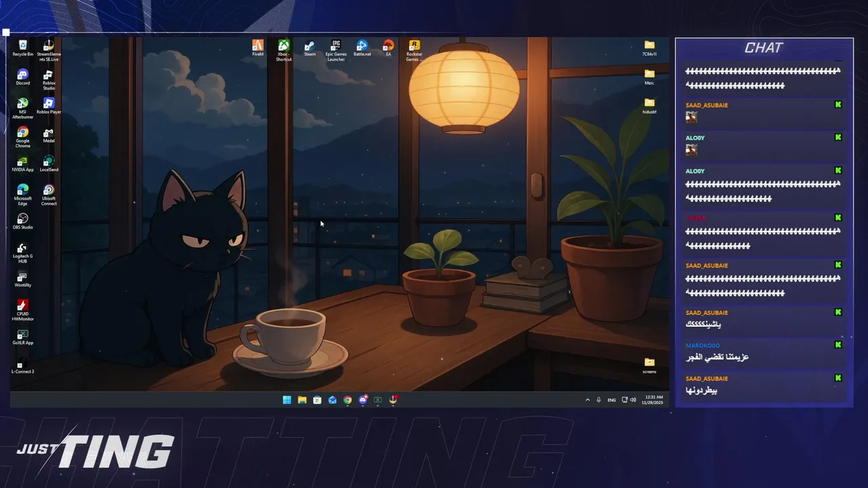Open the Google Chrome desktop shortcut

(22, 138)
